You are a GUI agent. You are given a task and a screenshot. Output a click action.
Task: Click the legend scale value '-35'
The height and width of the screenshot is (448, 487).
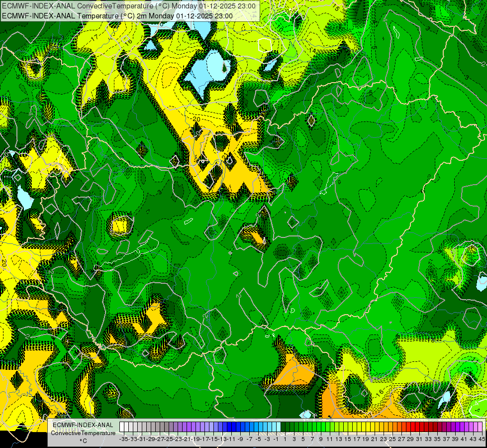point(123,439)
